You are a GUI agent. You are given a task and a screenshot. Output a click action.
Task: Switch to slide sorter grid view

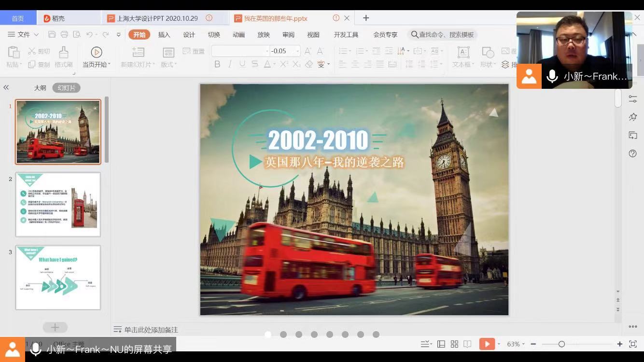[454, 344]
